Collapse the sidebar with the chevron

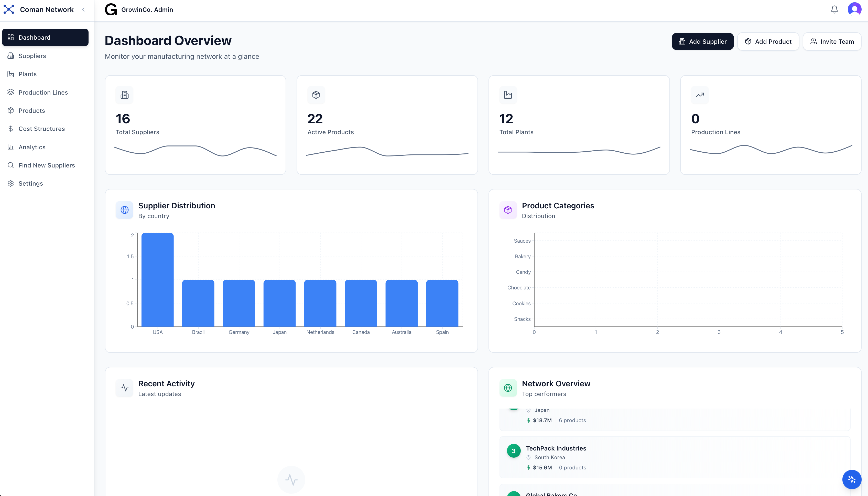click(83, 9)
